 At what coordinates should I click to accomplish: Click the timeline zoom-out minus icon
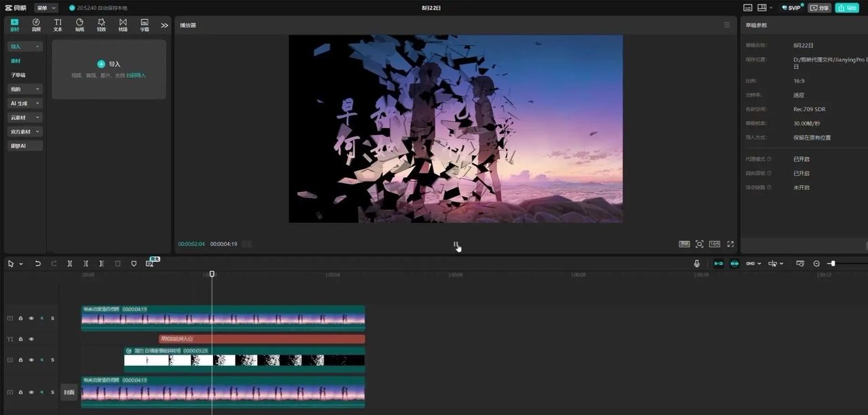coord(816,264)
